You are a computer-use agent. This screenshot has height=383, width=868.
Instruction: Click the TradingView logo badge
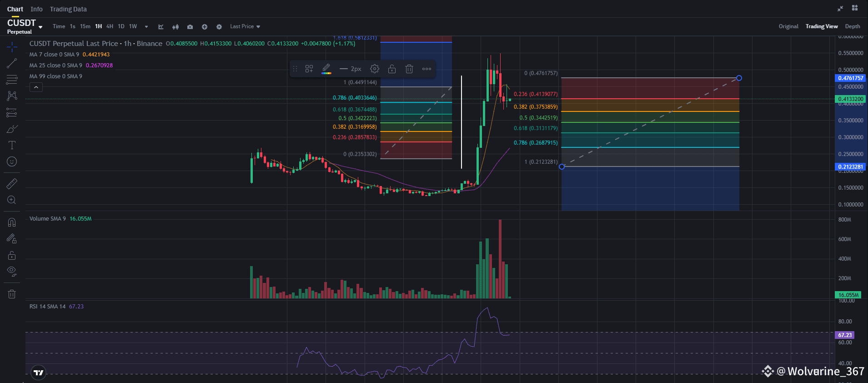pos(39,373)
